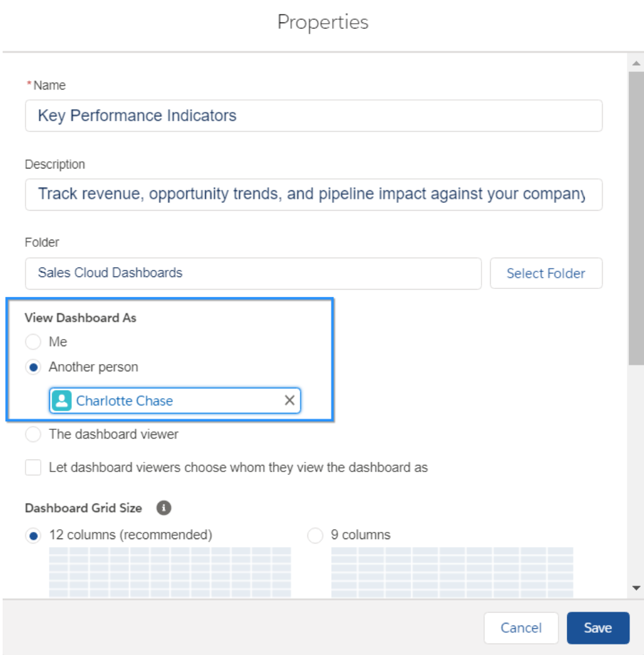
Task: Click the info icon beside Dashboard Grid Size
Action: tap(164, 508)
